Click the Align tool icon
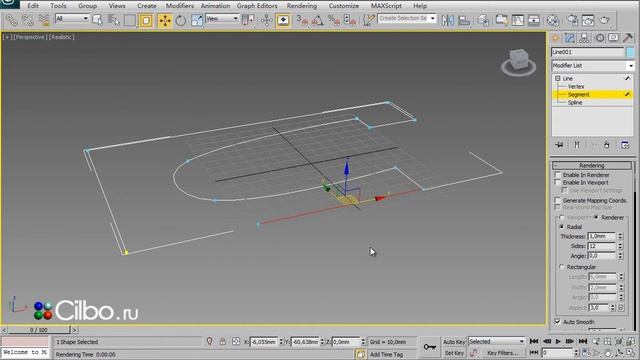640x360 pixels. point(464,20)
